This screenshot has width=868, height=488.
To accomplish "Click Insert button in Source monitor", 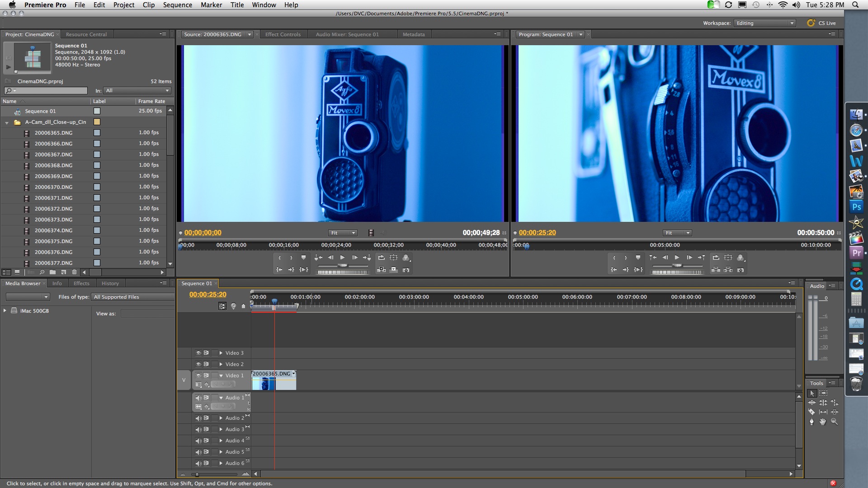I will 382,270.
